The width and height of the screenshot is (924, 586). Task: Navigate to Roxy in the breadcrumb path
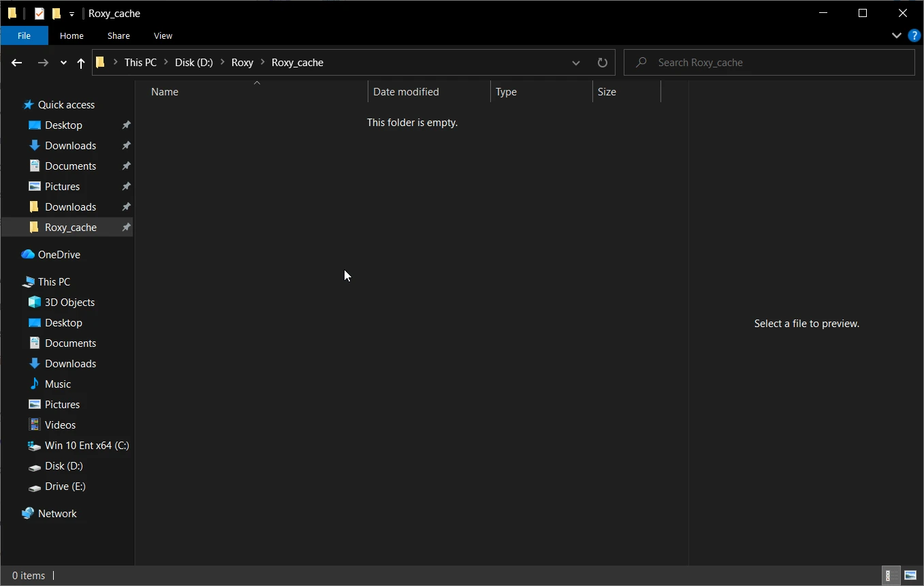click(x=242, y=63)
